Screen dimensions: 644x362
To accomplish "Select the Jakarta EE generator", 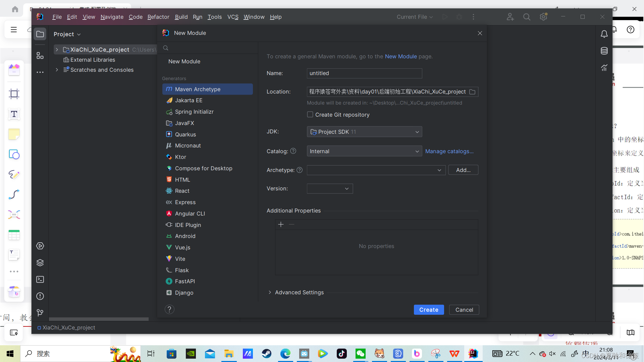I will [x=208, y=100].
